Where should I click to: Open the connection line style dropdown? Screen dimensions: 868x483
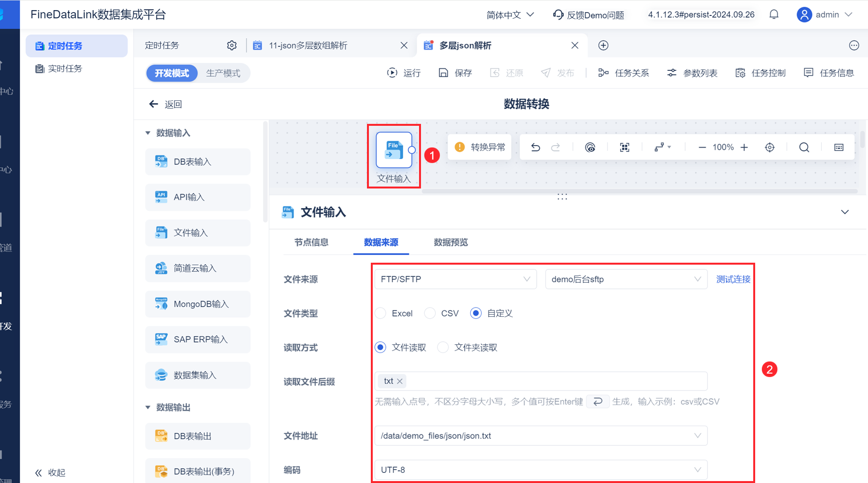point(662,147)
